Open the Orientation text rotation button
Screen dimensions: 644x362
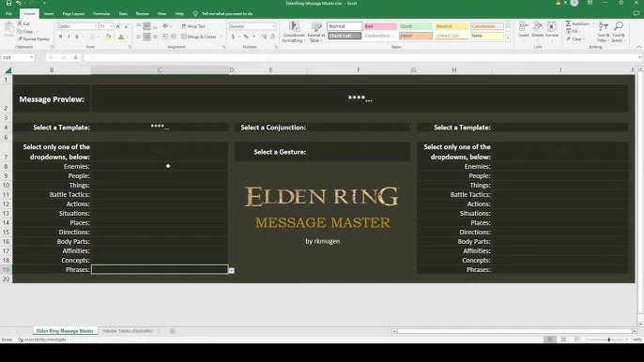click(166, 26)
